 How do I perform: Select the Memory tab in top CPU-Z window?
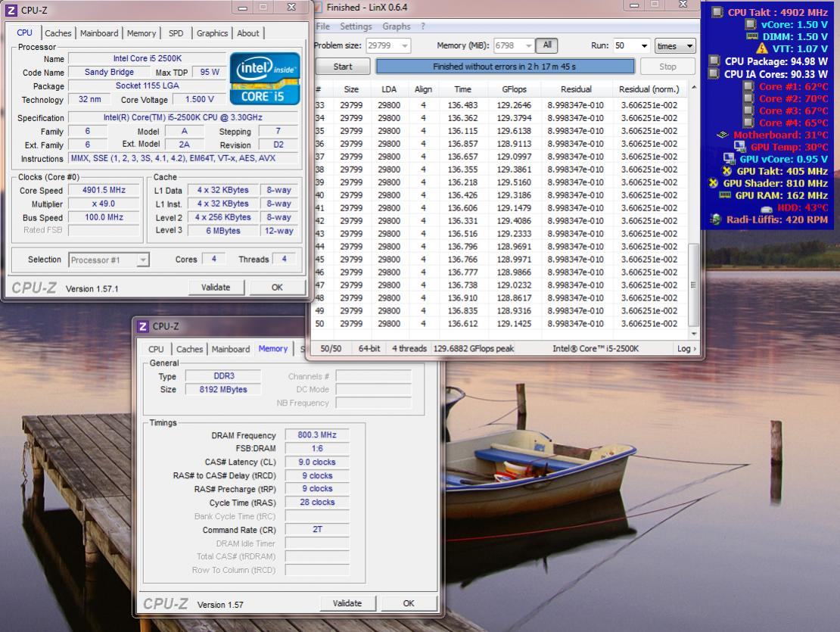142,33
